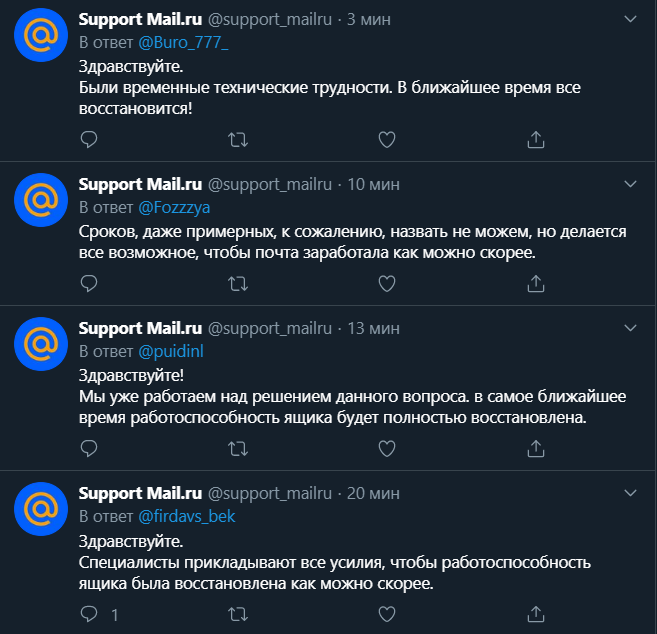This screenshot has width=657, height=634.
Task: Open the chevron menu on 13 мин tweet
Action: coord(630,328)
